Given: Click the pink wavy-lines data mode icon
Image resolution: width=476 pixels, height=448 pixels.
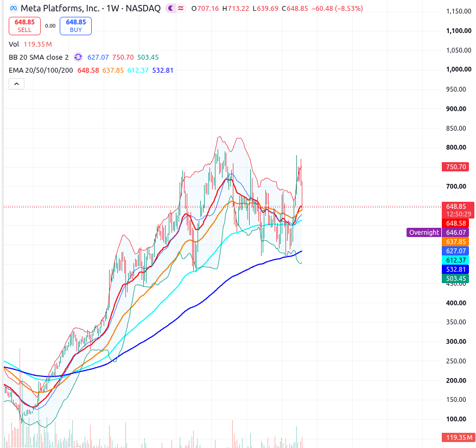Looking at the screenshot, I should point(181,8).
